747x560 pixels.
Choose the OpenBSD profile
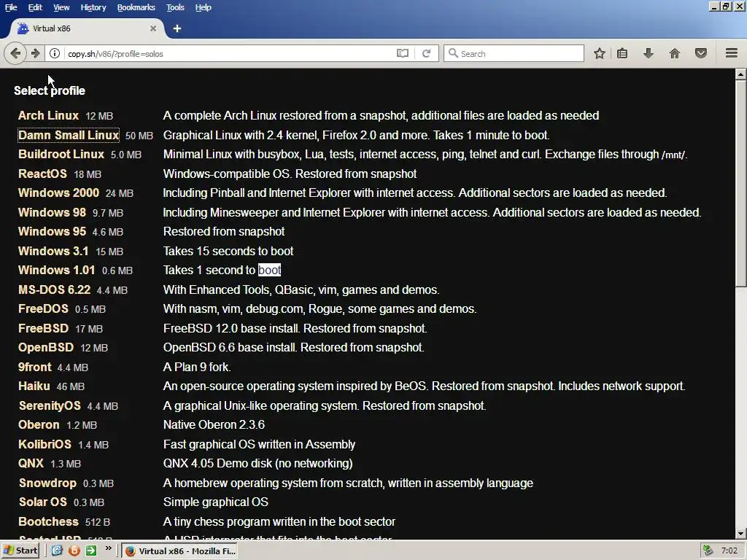pyautogui.click(x=46, y=348)
